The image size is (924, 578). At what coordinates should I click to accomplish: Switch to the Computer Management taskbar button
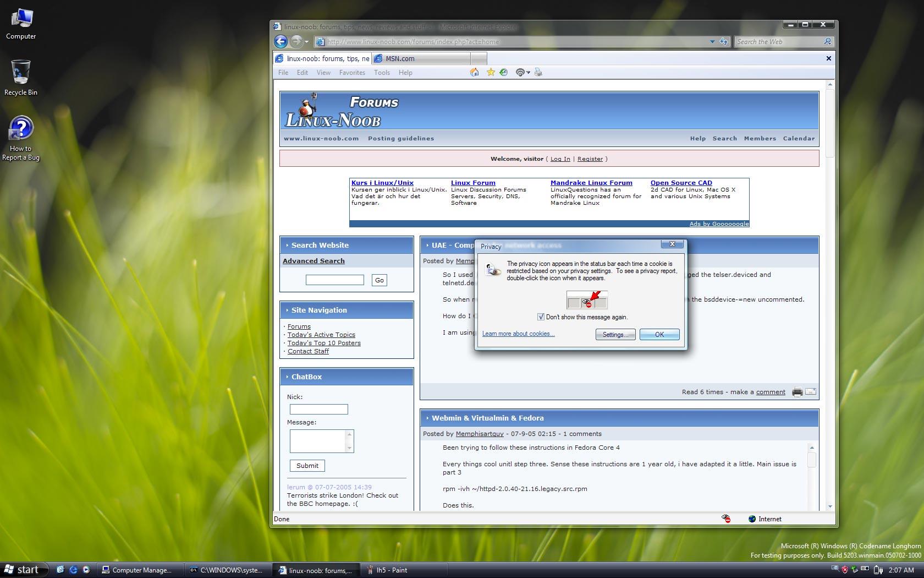coord(140,570)
